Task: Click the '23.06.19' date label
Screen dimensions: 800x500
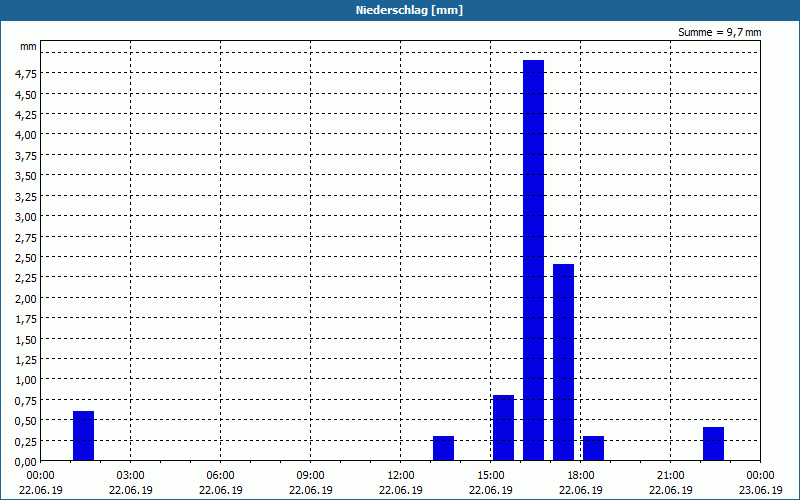Action: click(x=760, y=490)
